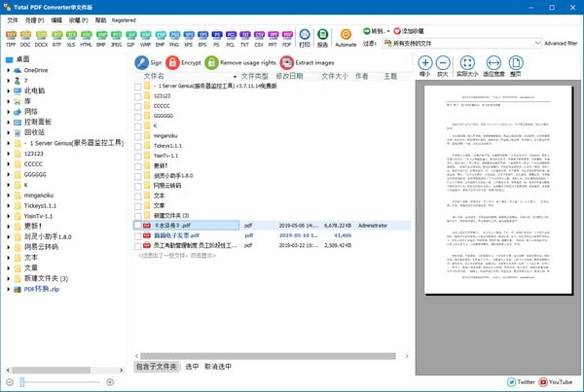Click the Encrypt lock icon
The height and width of the screenshot is (392, 584).
pos(172,62)
